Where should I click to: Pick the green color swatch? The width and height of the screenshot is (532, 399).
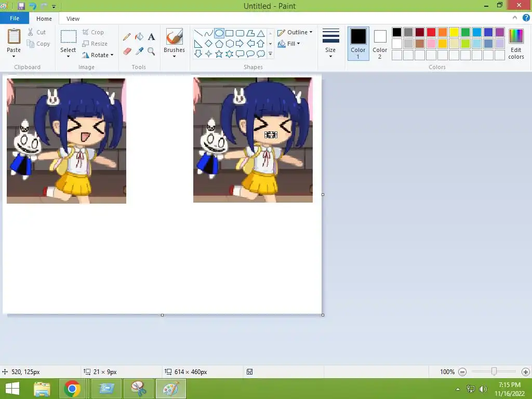[x=465, y=32]
